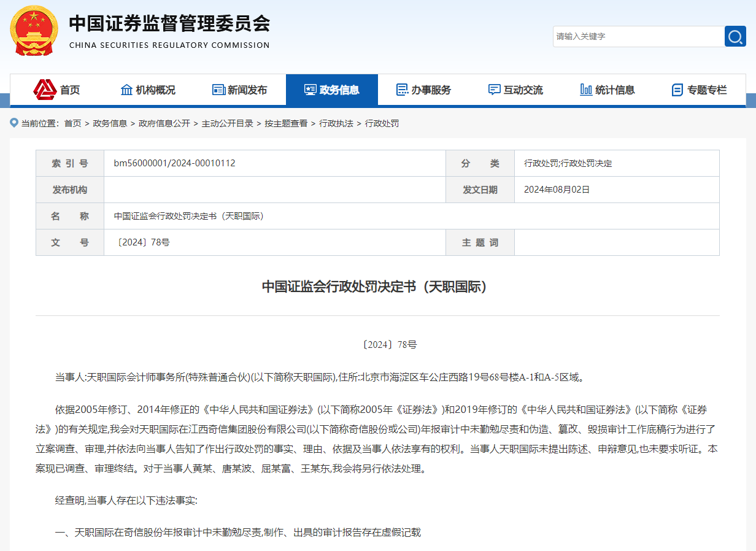Click the chat bubble icon beside 互动交流
The image size is (756, 551).
[x=495, y=90]
